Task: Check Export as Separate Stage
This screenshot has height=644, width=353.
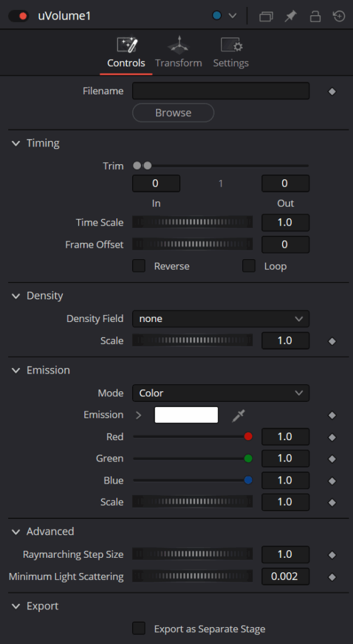Action: 139,629
